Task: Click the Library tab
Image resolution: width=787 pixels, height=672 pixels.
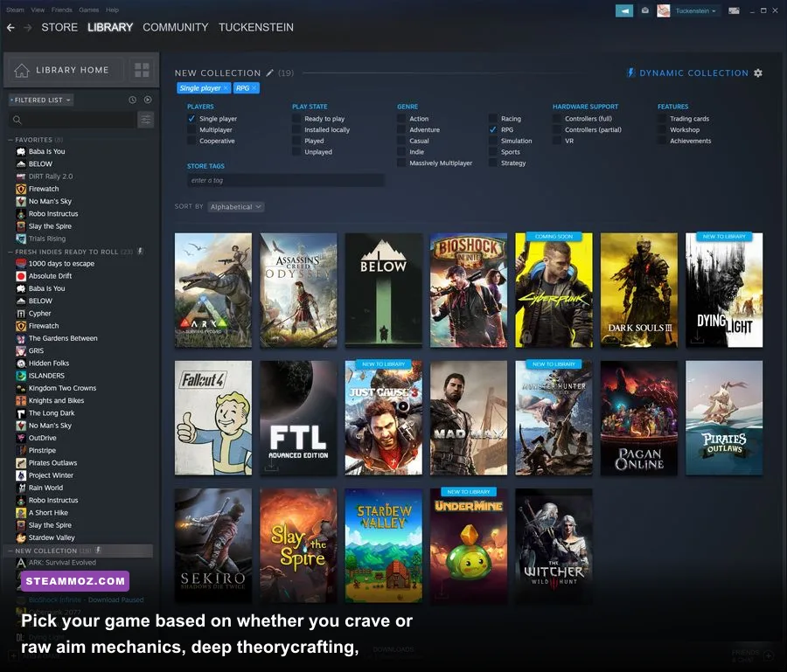Action: pos(110,28)
